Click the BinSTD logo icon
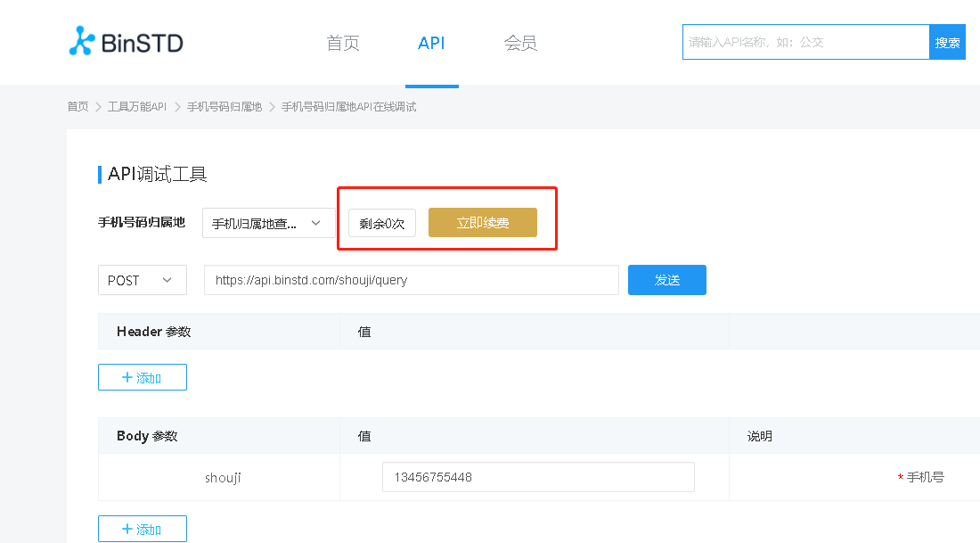The width and height of the screenshot is (980, 543). (x=82, y=42)
